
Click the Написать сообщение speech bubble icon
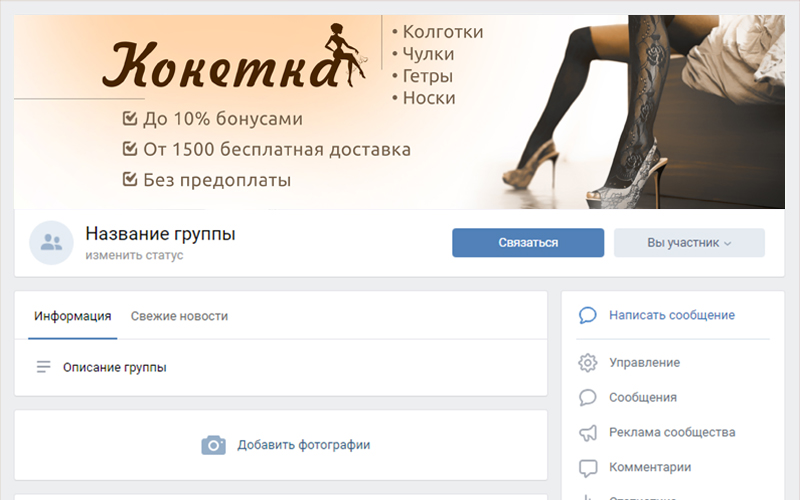coord(587,315)
